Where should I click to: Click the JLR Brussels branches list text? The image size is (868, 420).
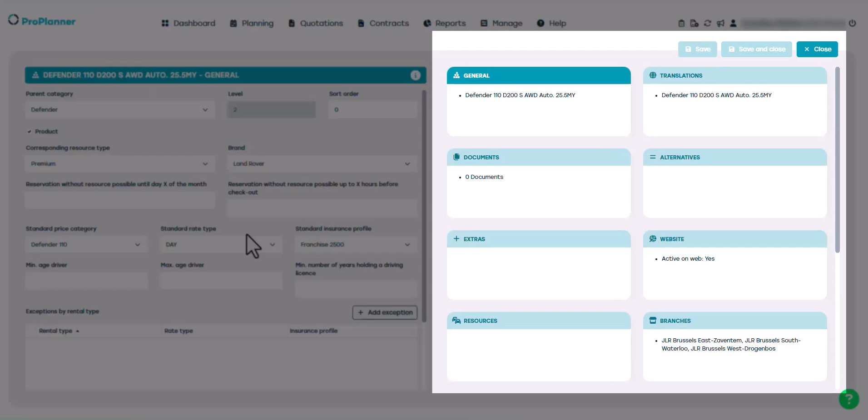pyautogui.click(x=731, y=345)
